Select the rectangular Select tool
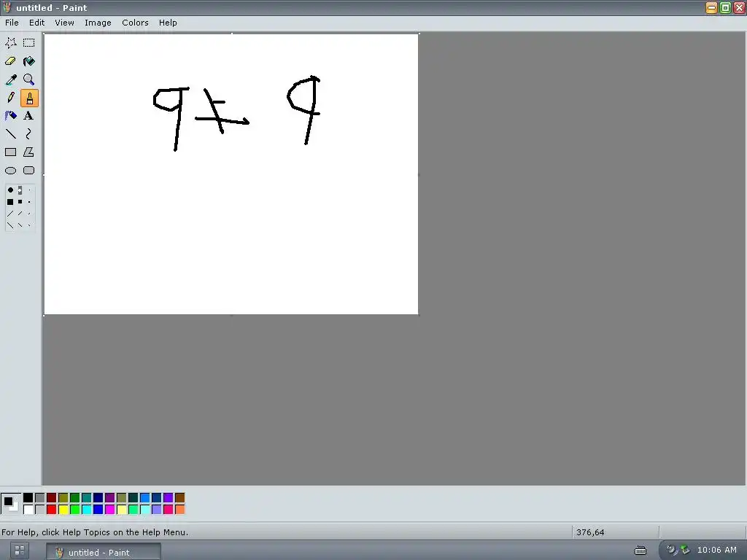Screen dimensions: 747x560 (28, 43)
